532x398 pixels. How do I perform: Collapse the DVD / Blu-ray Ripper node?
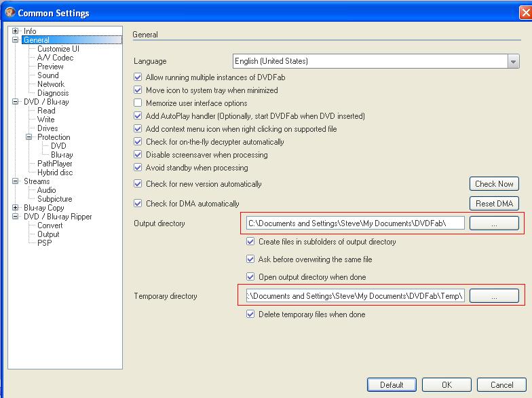click(15, 216)
